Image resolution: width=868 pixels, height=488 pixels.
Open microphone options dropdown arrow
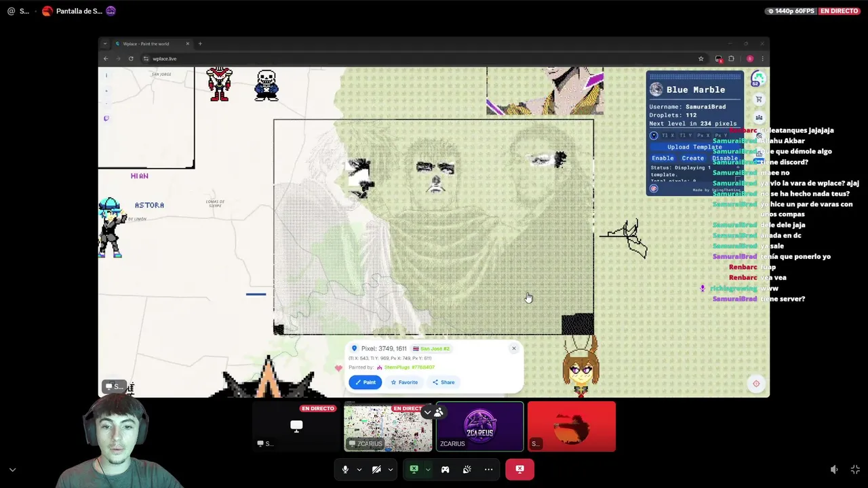[x=359, y=469]
